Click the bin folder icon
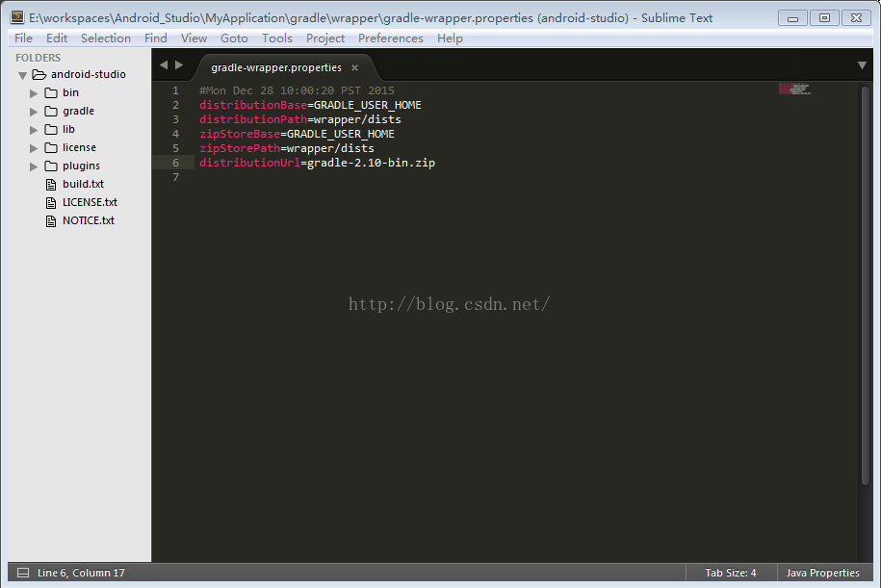The height and width of the screenshot is (588, 881). 51,92
